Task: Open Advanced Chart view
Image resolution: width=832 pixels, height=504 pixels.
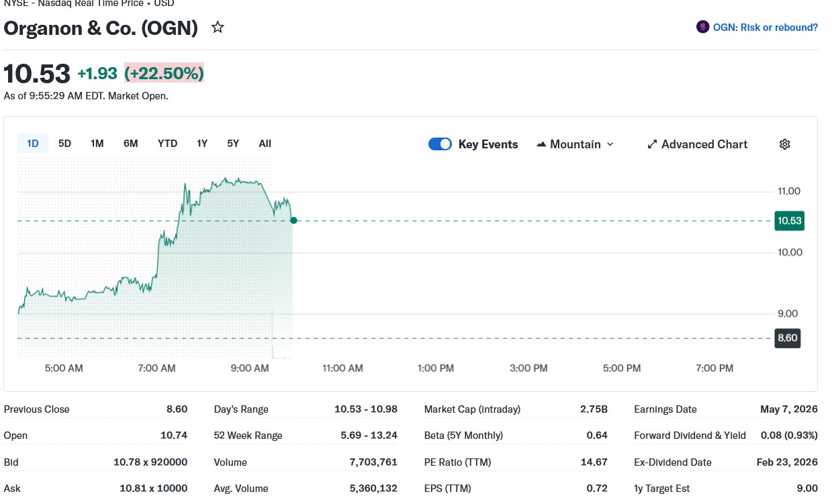Action: click(704, 144)
